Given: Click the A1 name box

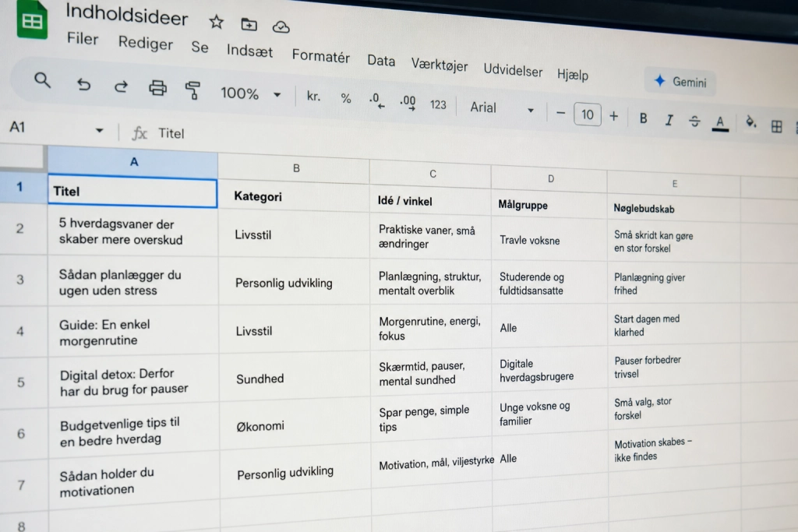Looking at the screenshot, I should [x=18, y=127].
